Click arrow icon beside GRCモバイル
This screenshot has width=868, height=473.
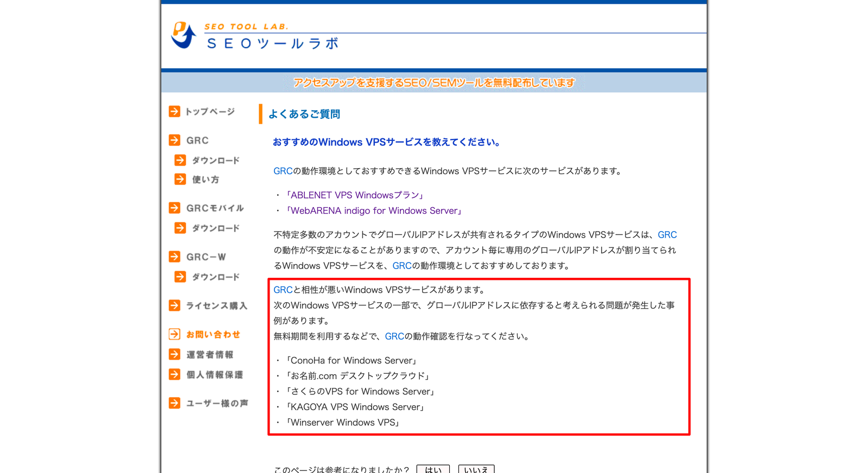(174, 208)
